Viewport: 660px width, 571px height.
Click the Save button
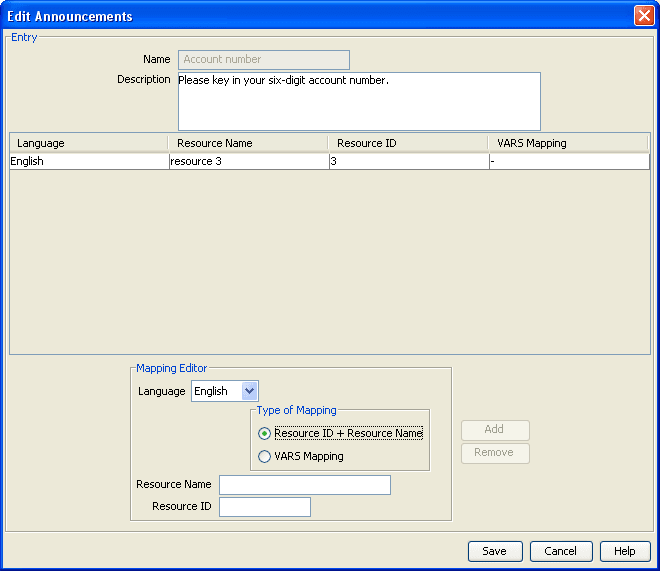click(x=495, y=551)
